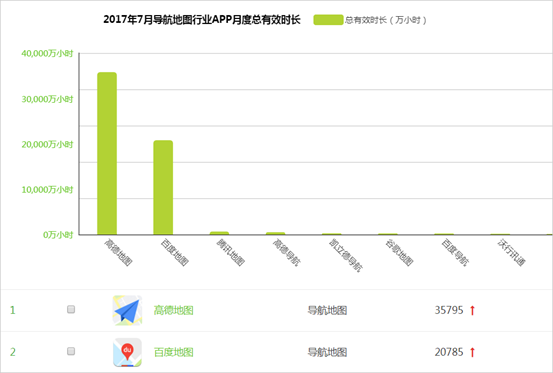This screenshot has width=553, height=373.
Task: Click the 10,000万小时 axis label
Action: tap(47, 190)
